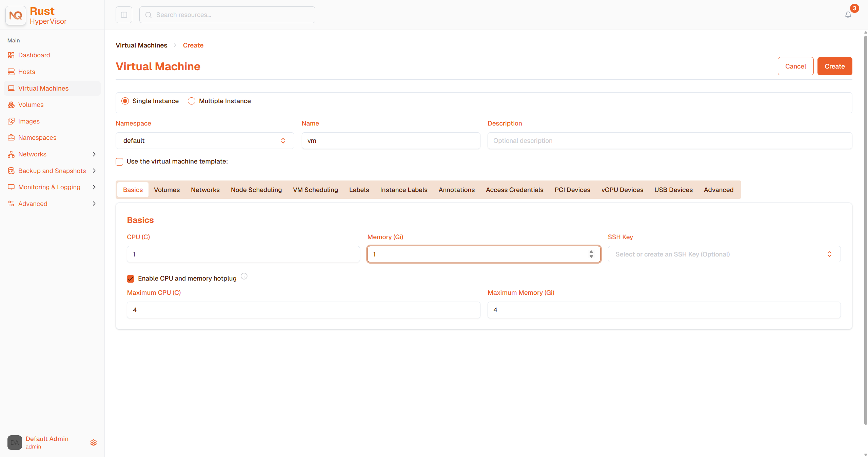Focus the Search resources field
The width and height of the screenshot is (868, 457).
(x=227, y=15)
